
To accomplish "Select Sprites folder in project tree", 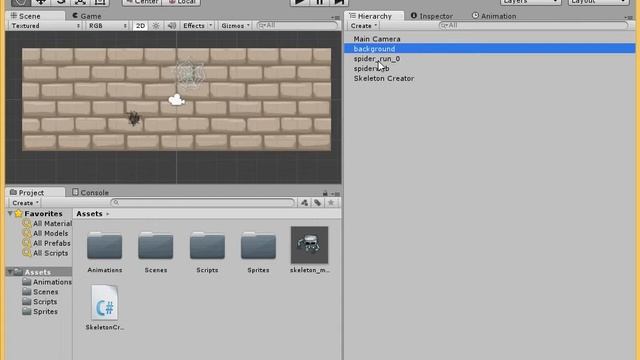I will pyautogui.click(x=40, y=311).
